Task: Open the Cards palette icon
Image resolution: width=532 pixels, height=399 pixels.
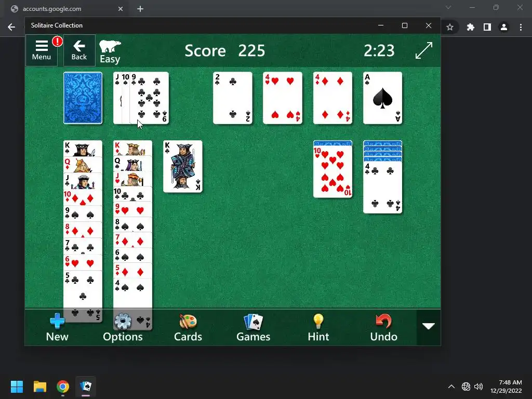Action: tap(188, 327)
